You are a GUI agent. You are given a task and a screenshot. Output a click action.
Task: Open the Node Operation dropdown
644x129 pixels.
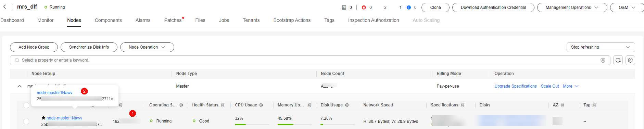coord(147,47)
